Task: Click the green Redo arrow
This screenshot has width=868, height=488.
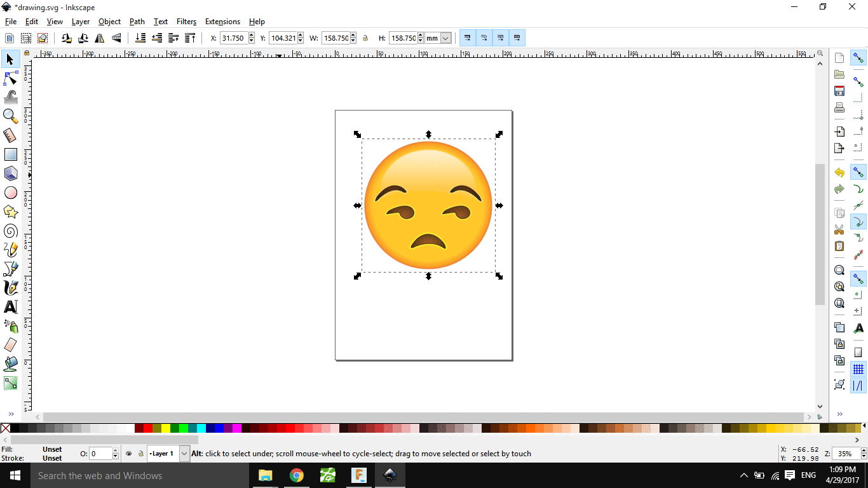Action: [839, 189]
